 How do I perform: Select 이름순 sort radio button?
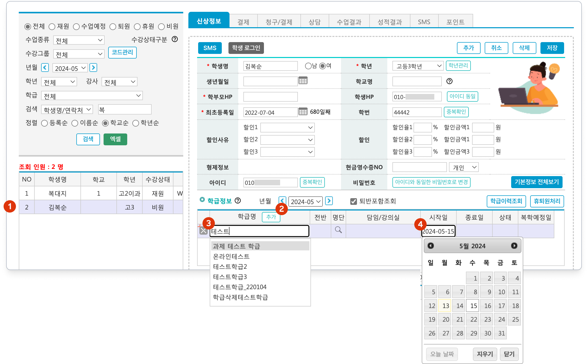click(75, 123)
